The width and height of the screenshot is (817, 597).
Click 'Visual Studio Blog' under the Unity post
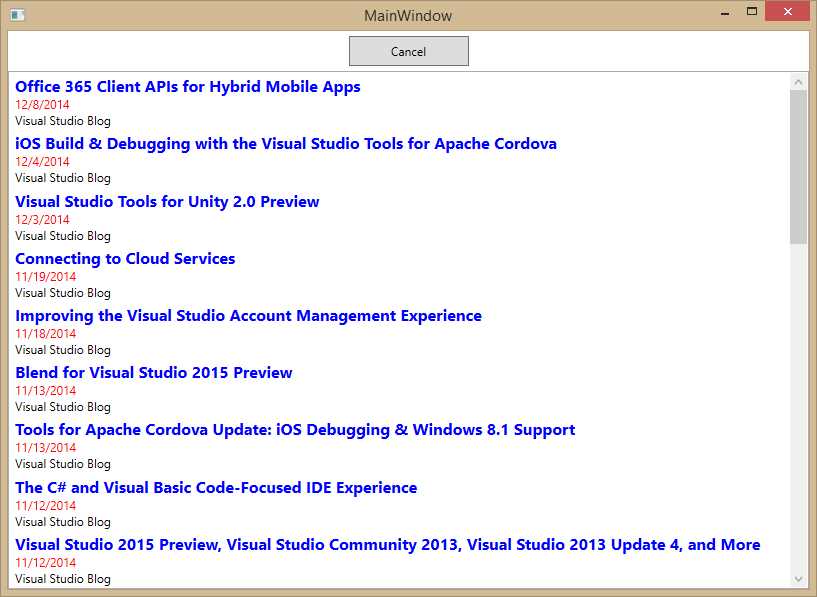click(x=57, y=235)
